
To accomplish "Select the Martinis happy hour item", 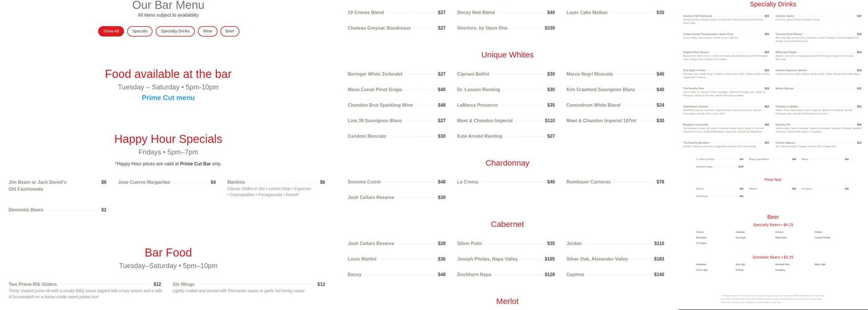I will (236, 182).
